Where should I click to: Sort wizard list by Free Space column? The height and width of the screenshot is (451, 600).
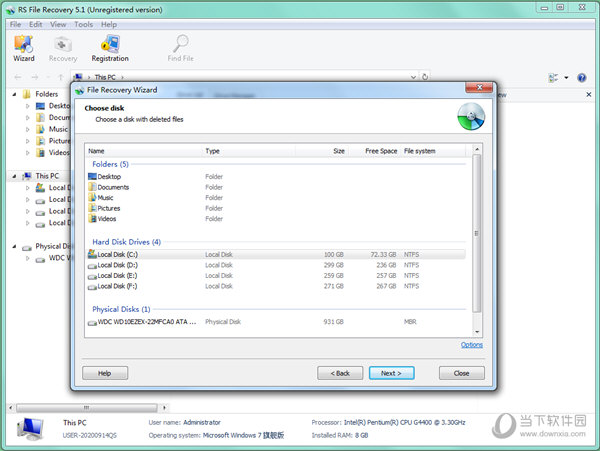pos(373,151)
